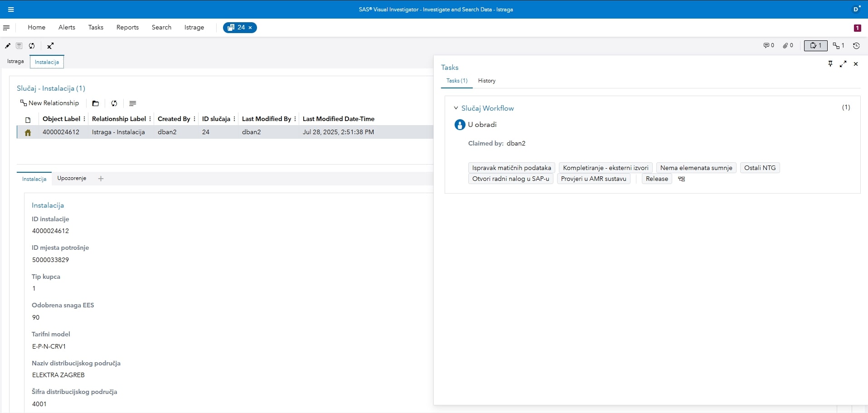This screenshot has height=413, width=868.
Task: Open the Object Label column options menu
Action: [x=84, y=119]
